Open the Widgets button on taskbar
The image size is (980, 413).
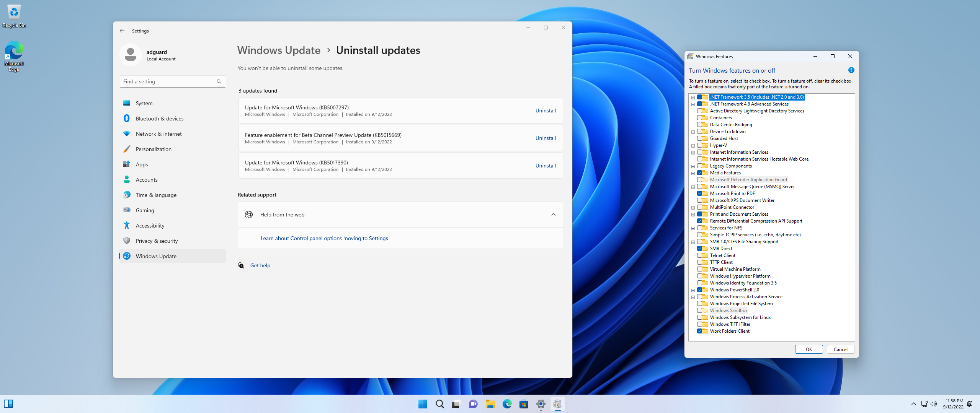[x=8, y=404]
